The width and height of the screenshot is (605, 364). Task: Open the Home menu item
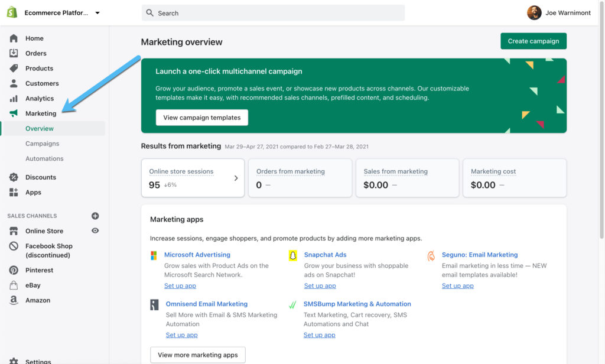(34, 38)
